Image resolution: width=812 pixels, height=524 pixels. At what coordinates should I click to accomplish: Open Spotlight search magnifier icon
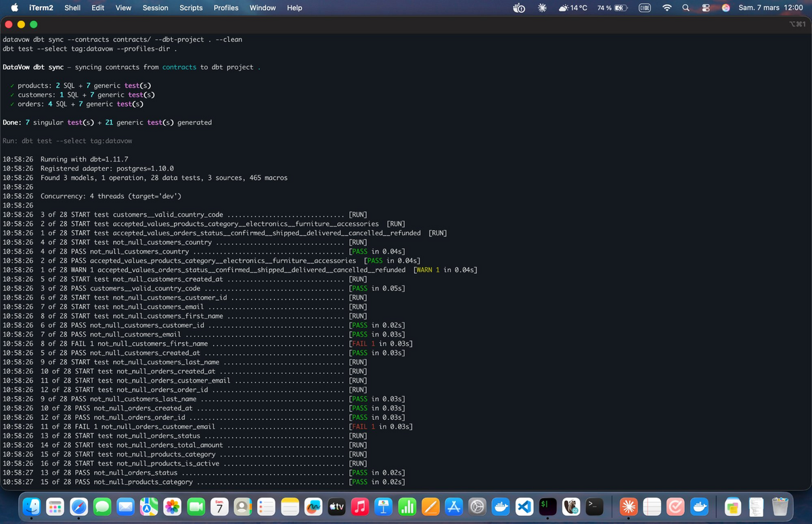tap(686, 7)
